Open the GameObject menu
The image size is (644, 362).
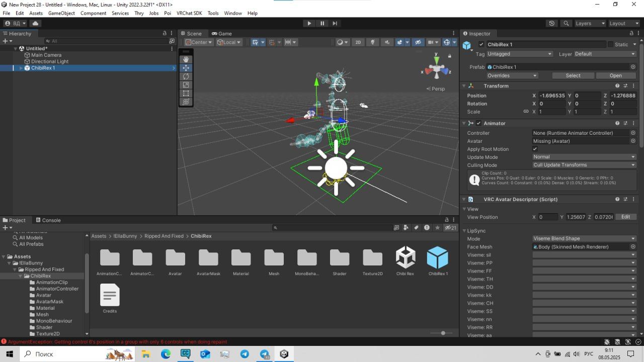[x=61, y=13]
